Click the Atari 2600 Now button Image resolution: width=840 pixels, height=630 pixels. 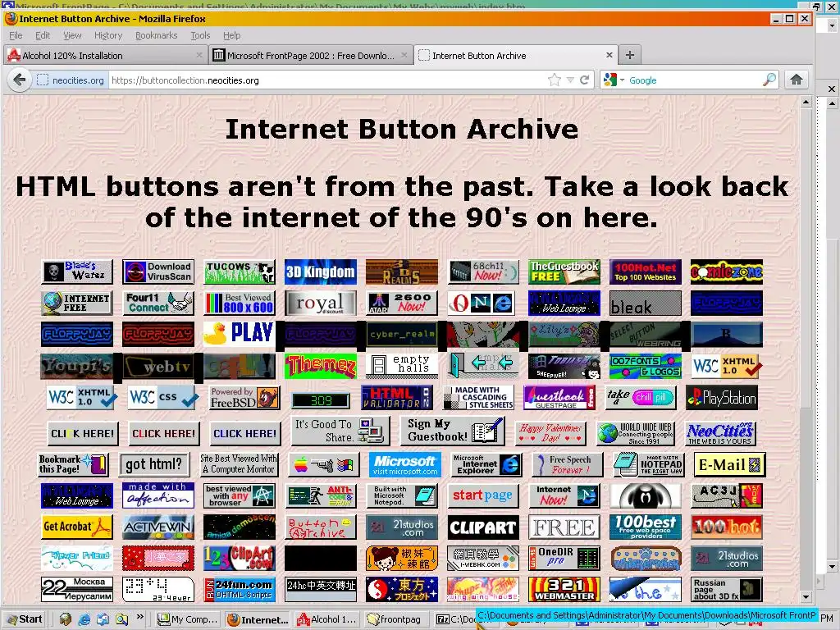[x=402, y=303]
